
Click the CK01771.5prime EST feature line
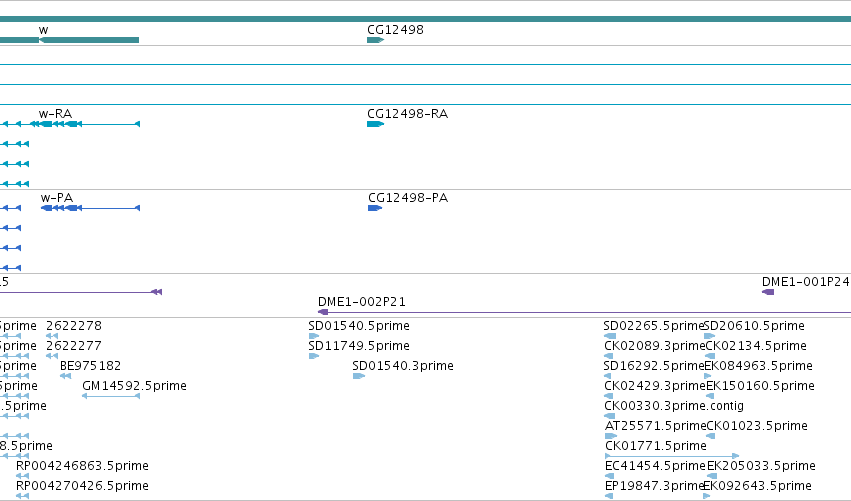pos(672,456)
